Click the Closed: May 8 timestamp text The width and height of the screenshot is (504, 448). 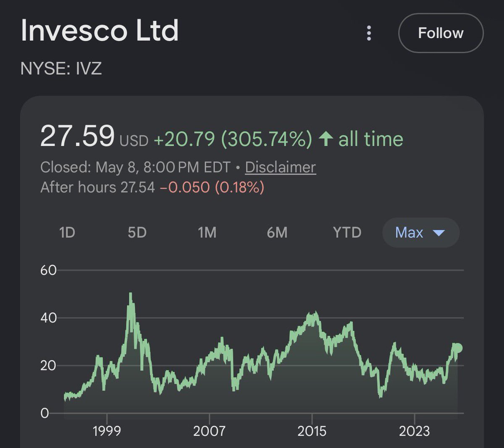[135, 167]
